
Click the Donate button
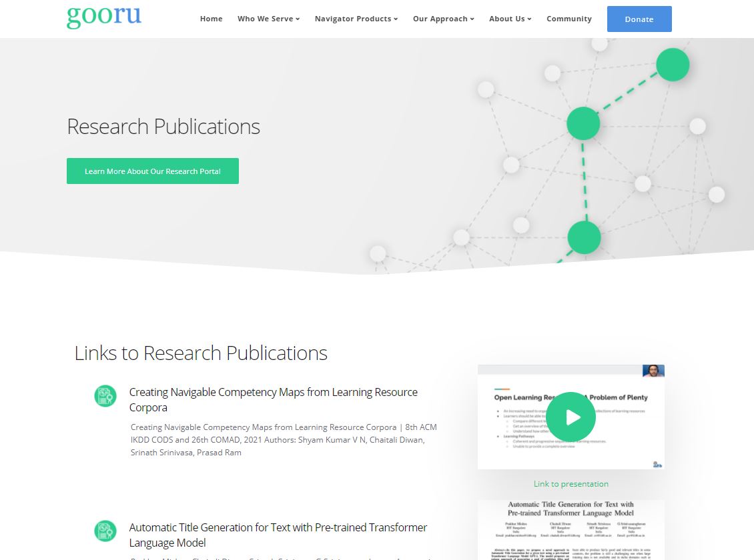[639, 19]
